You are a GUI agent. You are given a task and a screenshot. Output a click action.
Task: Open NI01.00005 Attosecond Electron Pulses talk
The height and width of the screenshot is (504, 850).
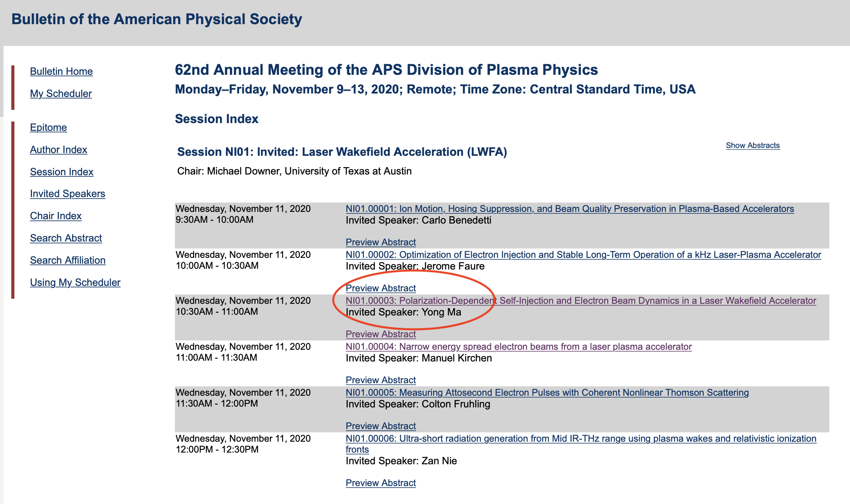click(x=547, y=393)
